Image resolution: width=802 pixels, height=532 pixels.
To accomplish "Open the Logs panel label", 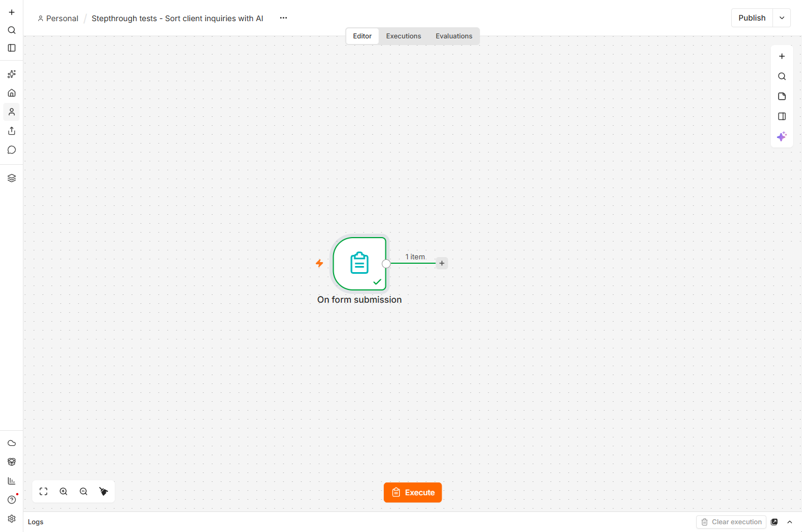I will click(x=36, y=522).
